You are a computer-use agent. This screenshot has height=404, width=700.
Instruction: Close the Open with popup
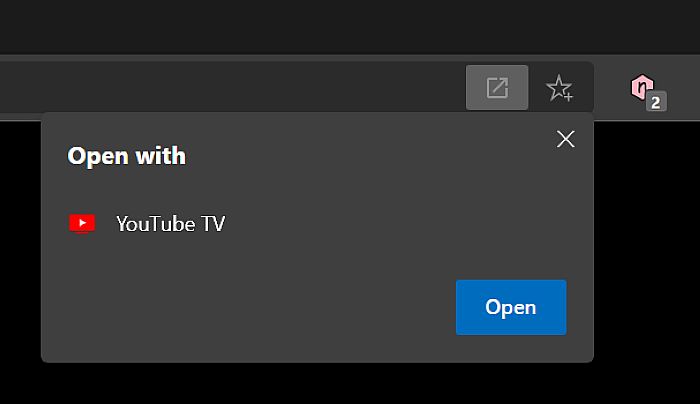565,139
